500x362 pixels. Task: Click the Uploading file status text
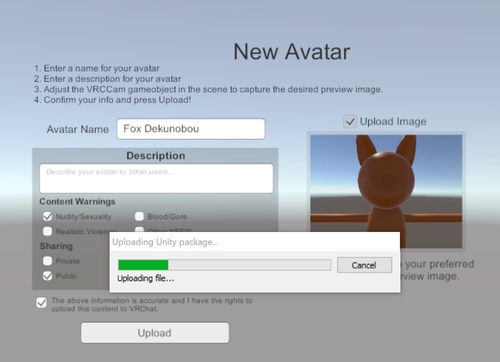pos(146,278)
